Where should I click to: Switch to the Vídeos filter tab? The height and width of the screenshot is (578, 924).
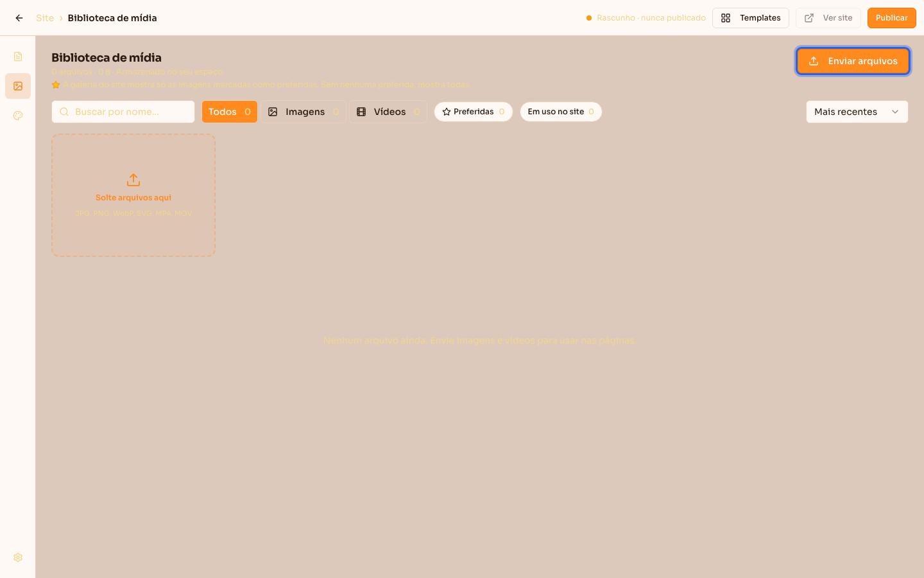pos(388,112)
